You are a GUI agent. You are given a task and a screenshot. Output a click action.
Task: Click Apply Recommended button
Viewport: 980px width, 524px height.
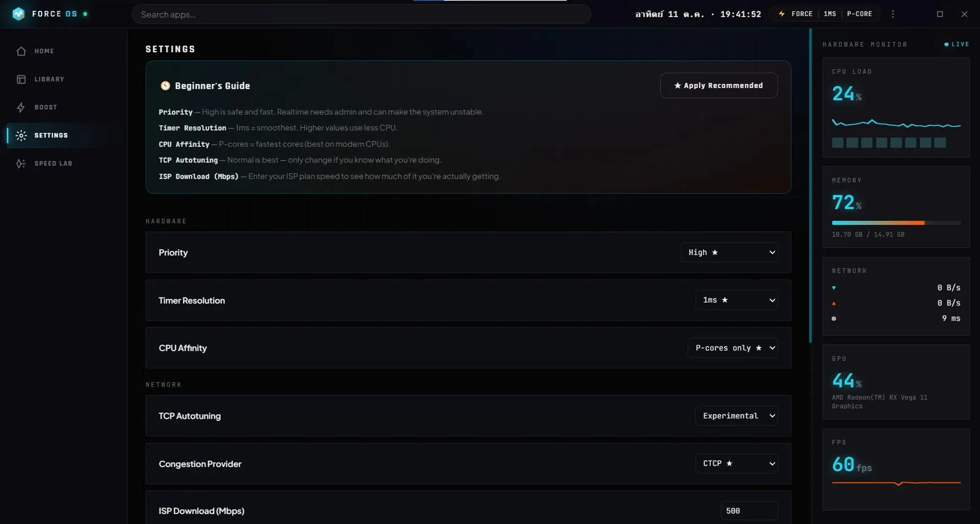click(719, 85)
